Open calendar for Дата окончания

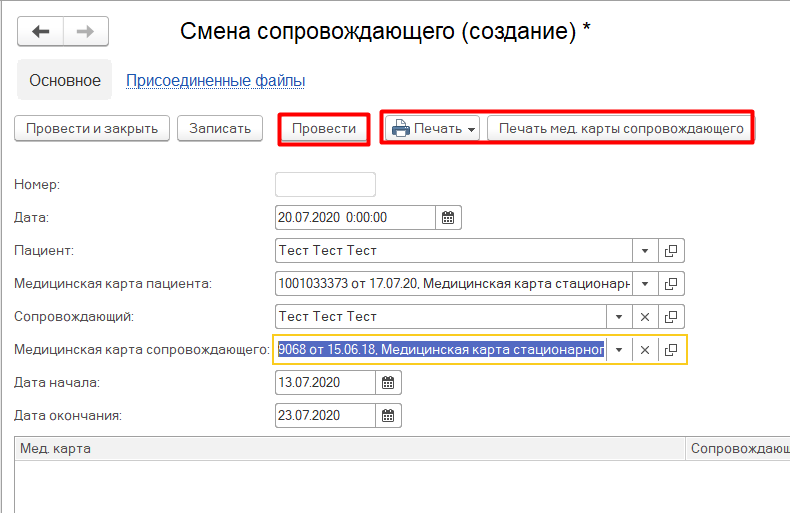tap(388, 415)
